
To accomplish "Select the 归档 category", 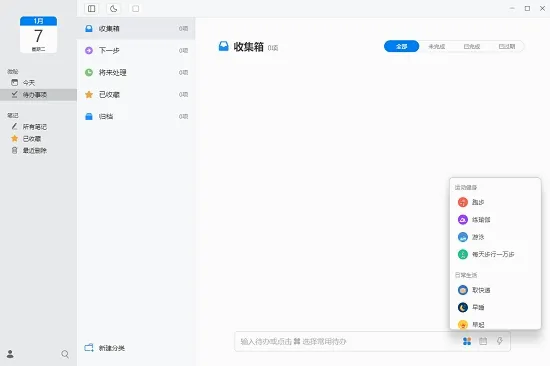I will (136, 117).
